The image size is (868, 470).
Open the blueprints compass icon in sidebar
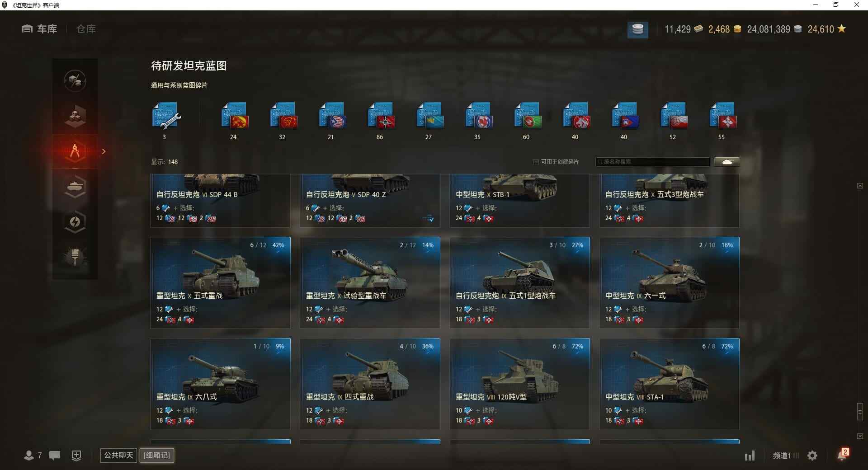coord(75,151)
